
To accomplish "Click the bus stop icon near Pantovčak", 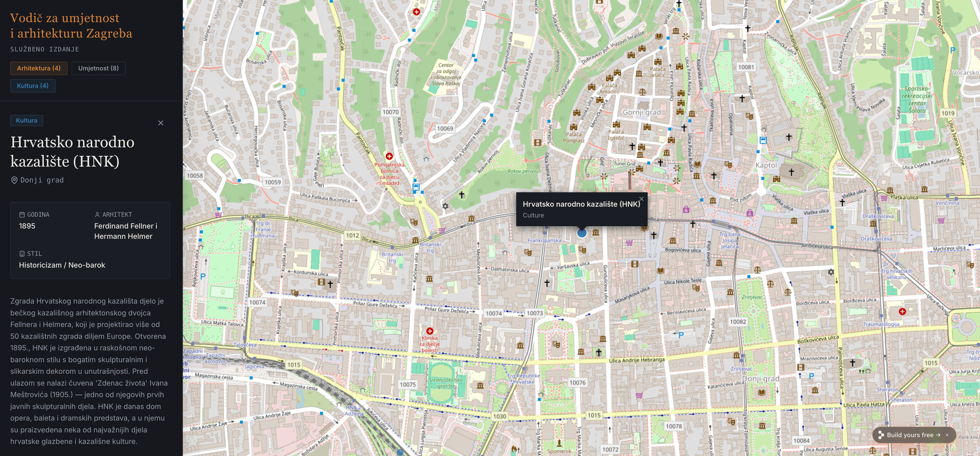I will [416, 187].
